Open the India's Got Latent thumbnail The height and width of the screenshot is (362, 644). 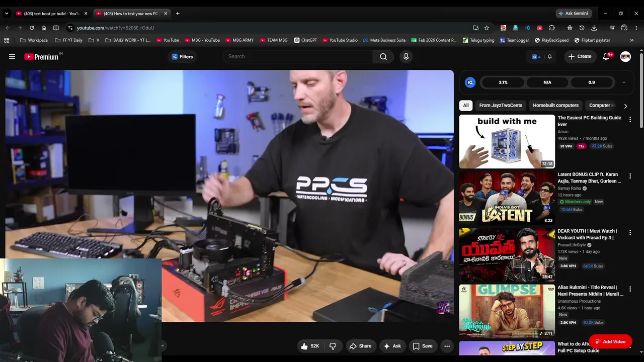(507, 198)
